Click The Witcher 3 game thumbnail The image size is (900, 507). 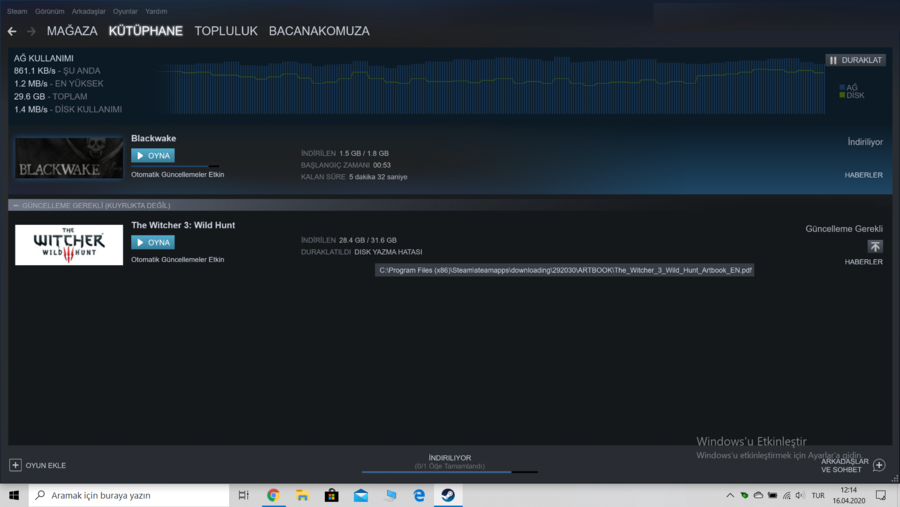click(x=69, y=245)
